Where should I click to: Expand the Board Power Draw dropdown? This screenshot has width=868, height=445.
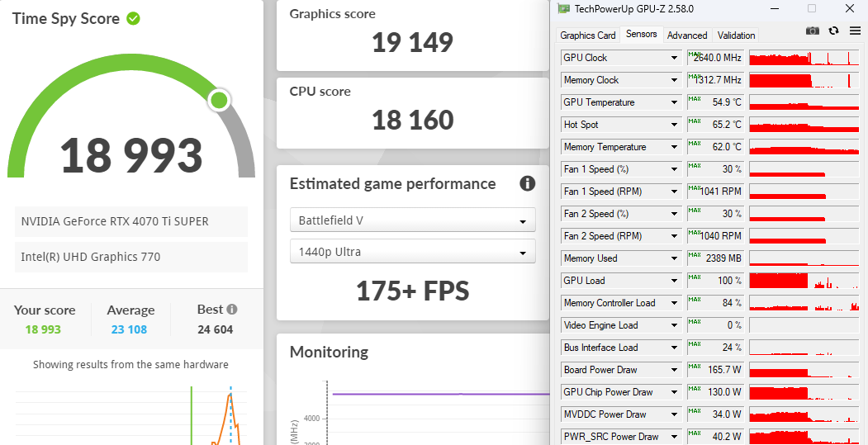[x=674, y=370]
